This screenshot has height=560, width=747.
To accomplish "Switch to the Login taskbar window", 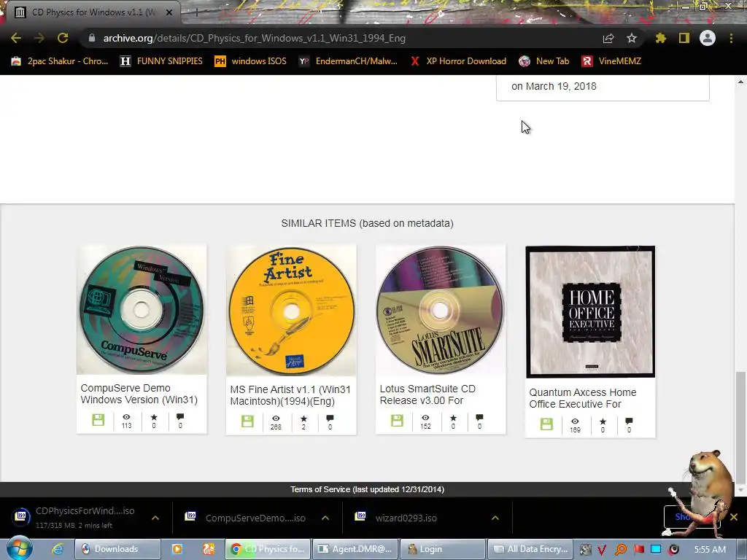I will coord(443,549).
